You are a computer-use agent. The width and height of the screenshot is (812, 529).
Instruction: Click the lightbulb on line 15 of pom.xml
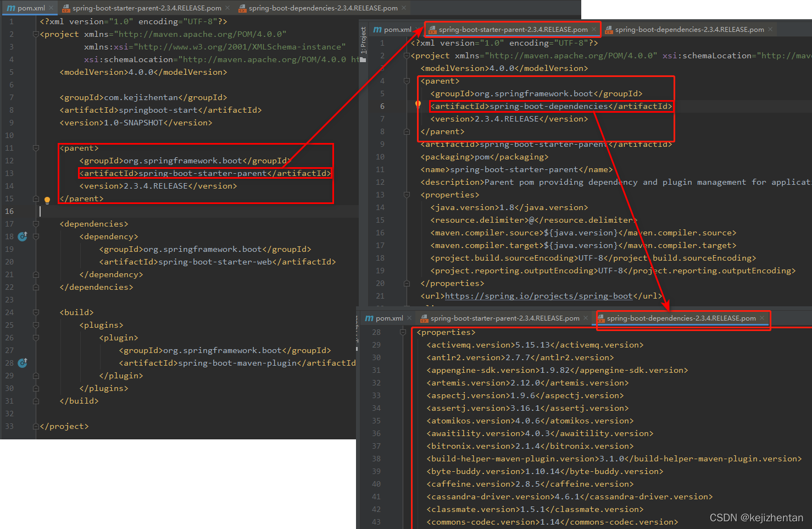(47, 200)
